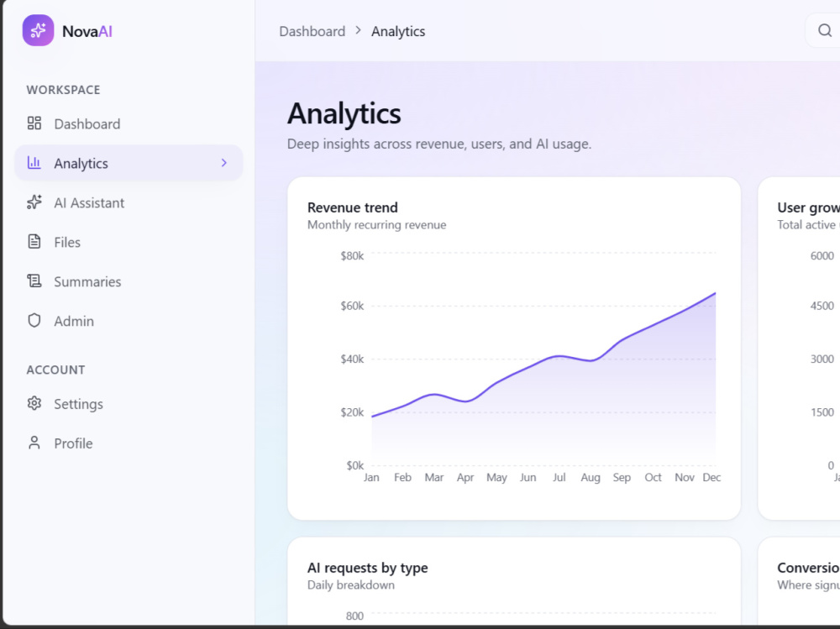This screenshot has width=840, height=629.
Task: Open account Settings
Action: pyautogui.click(x=129, y=403)
